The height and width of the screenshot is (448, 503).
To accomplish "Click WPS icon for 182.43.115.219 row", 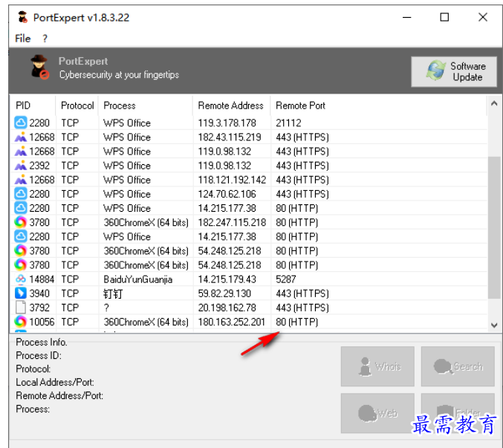I will [21, 137].
